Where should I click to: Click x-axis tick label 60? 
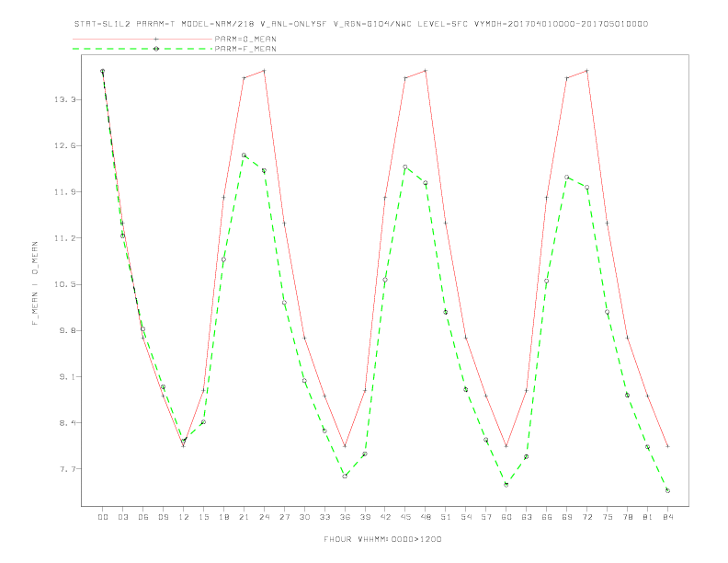tap(506, 517)
